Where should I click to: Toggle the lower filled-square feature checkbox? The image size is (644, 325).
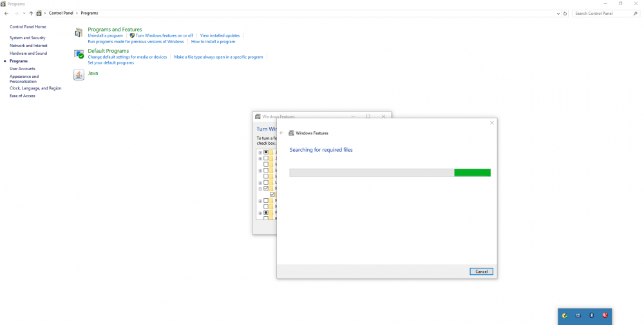tap(266, 212)
